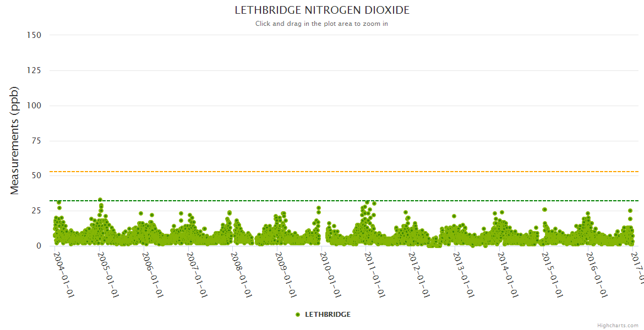Click the 0 y-axis tick label

tap(39, 246)
